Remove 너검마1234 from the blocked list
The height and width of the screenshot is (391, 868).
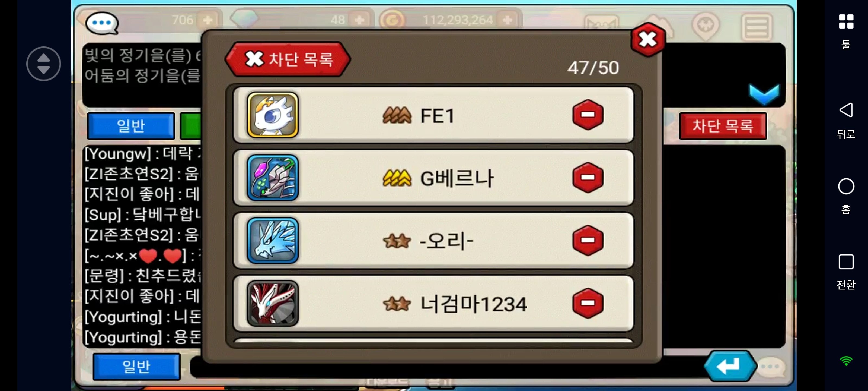588,303
